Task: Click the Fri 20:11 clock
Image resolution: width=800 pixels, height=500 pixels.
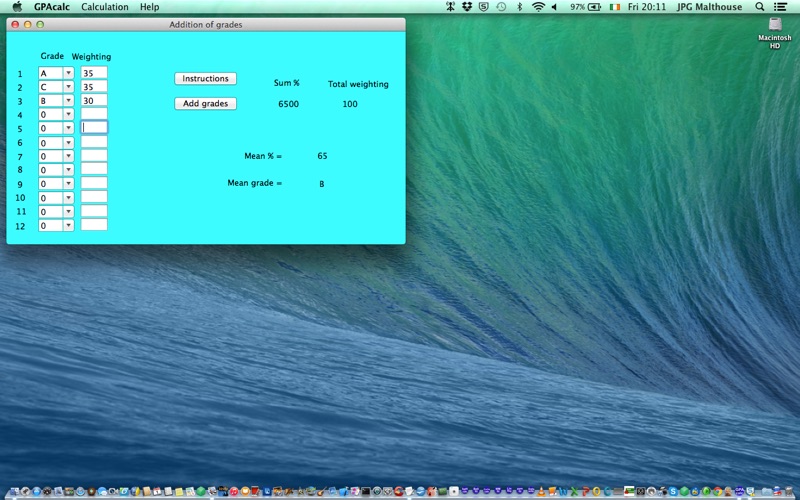Action: click(647, 7)
